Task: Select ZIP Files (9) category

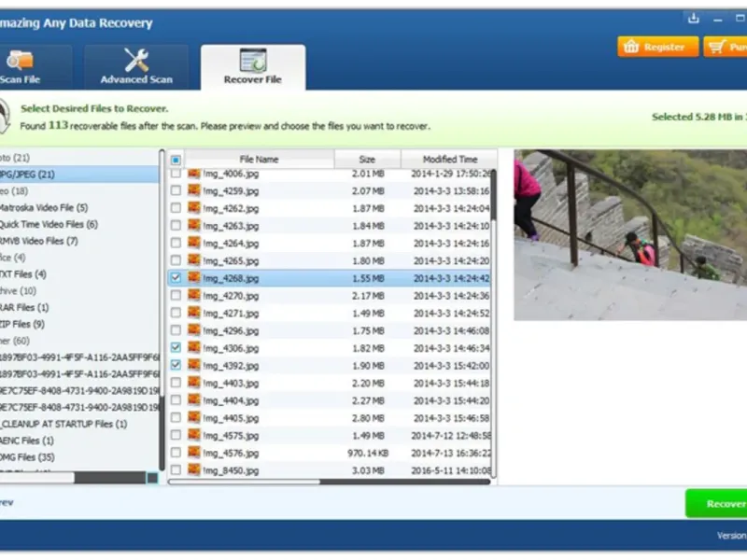Action: point(22,324)
